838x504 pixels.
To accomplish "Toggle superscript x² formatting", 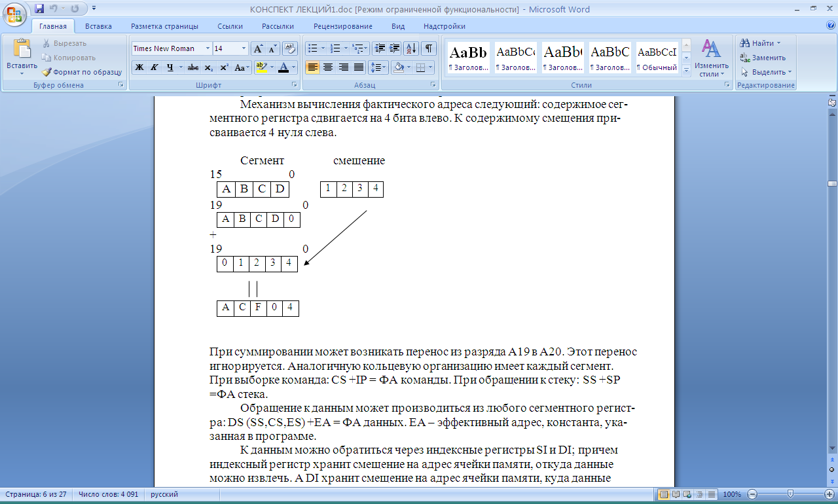I will 224,67.
